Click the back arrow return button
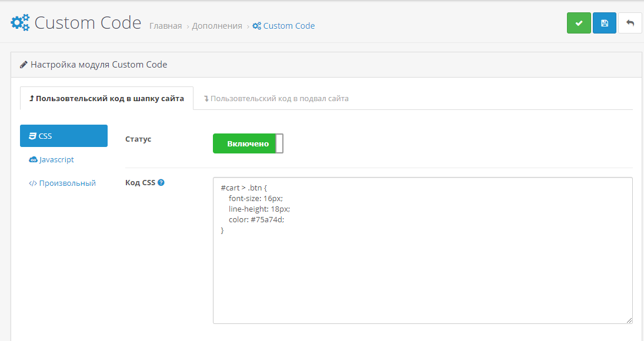This screenshot has width=644, height=341. pyautogui.click(x=630, y=23)
